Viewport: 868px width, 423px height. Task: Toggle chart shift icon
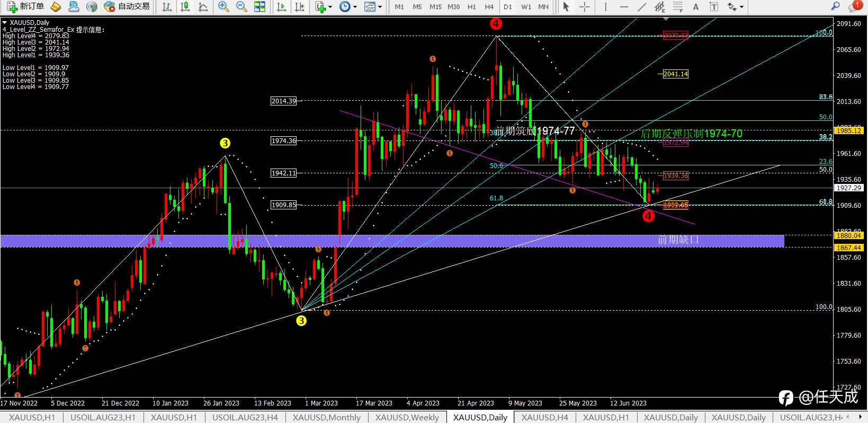300,6
